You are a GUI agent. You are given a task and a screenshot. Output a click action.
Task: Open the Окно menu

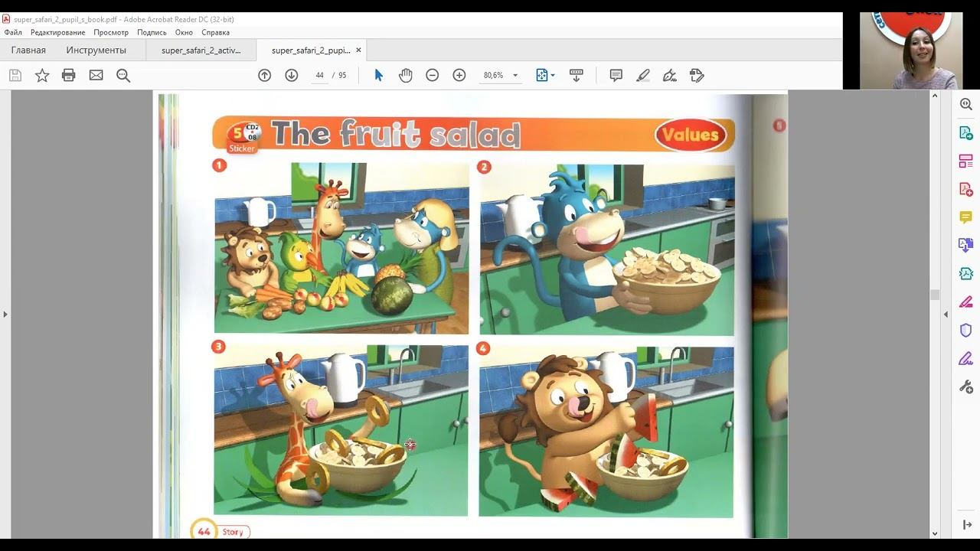point(184,32)
